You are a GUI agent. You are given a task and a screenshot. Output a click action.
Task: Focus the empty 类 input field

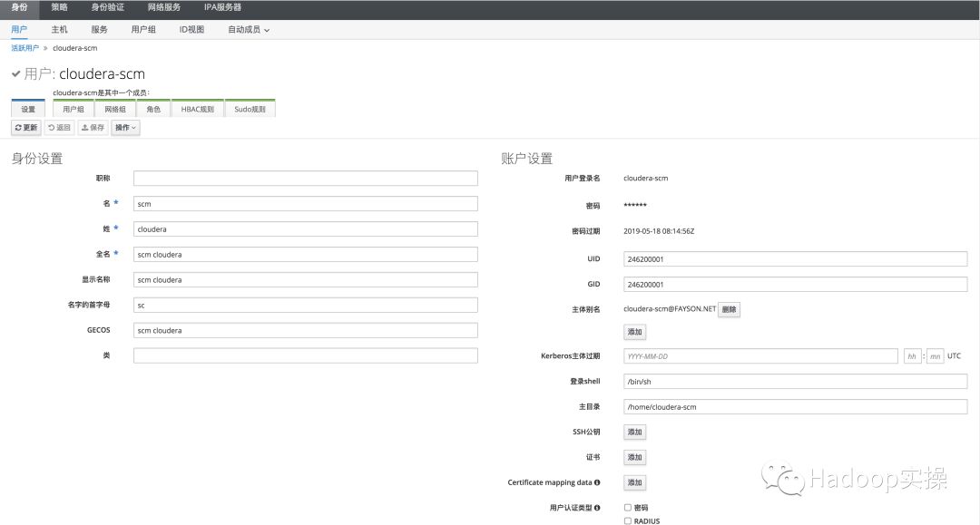(x=306, y=355)
